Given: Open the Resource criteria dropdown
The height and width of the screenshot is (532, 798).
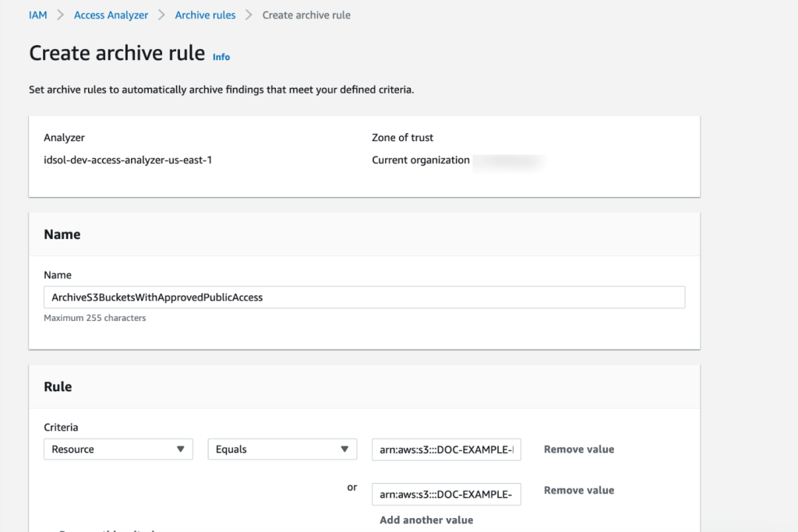Looking at the screenshot, I should tap(118, 449).
